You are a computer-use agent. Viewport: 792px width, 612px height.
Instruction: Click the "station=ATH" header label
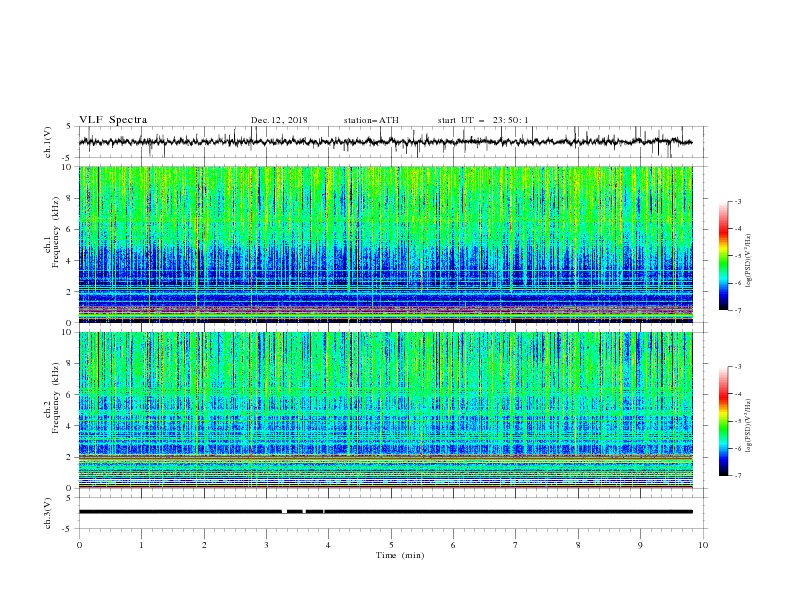pos(371,120)
